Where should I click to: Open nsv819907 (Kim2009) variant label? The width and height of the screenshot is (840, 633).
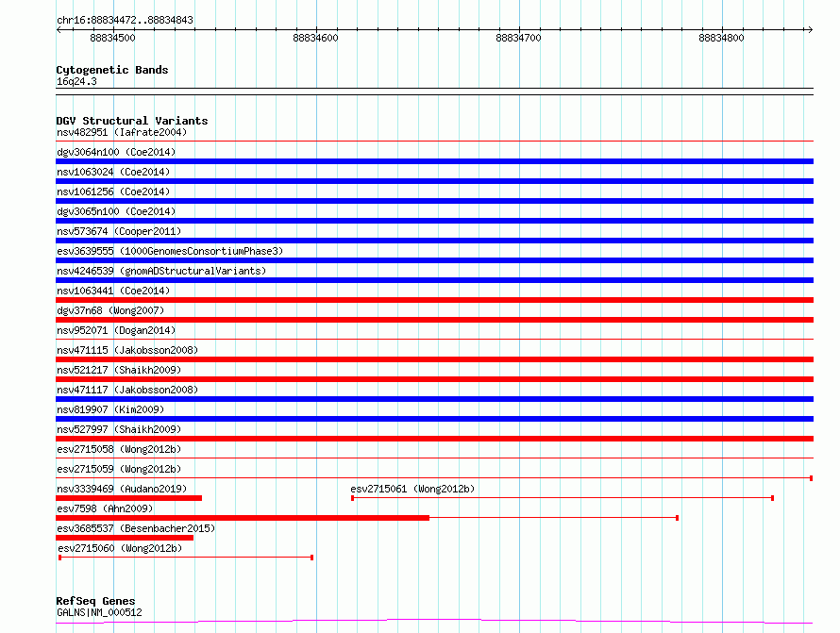(x=110, y=409)
